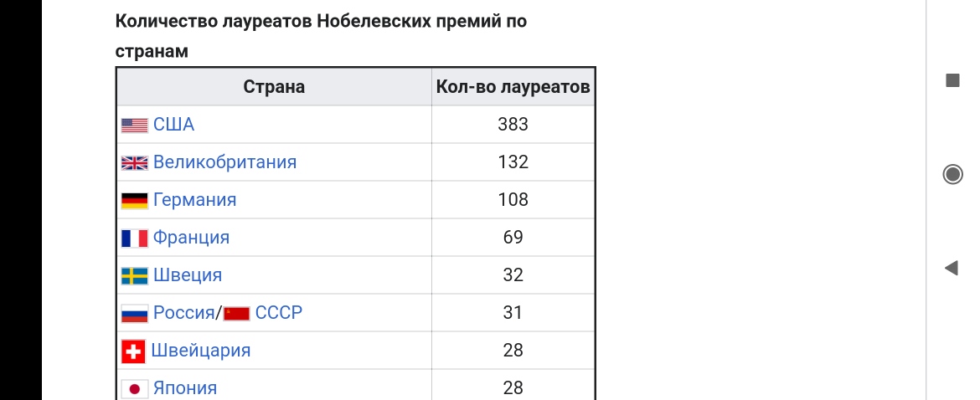Click the Soviet Union red flag icon

click(x=237, y=313)
